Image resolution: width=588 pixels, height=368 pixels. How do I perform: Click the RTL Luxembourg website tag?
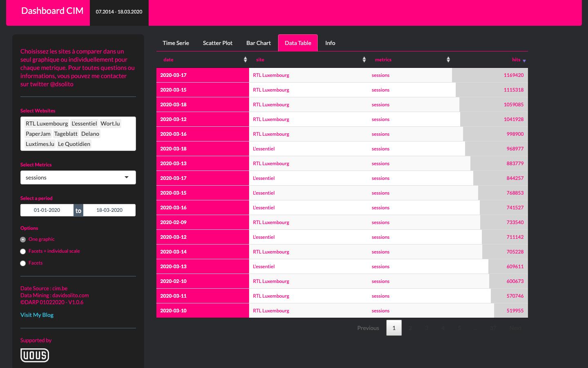[47, 123]
